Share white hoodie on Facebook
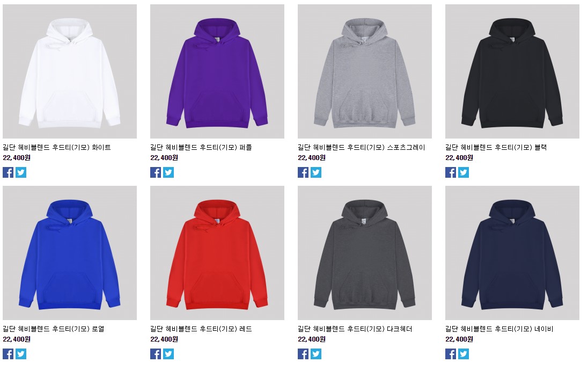 tap(8, 172)
